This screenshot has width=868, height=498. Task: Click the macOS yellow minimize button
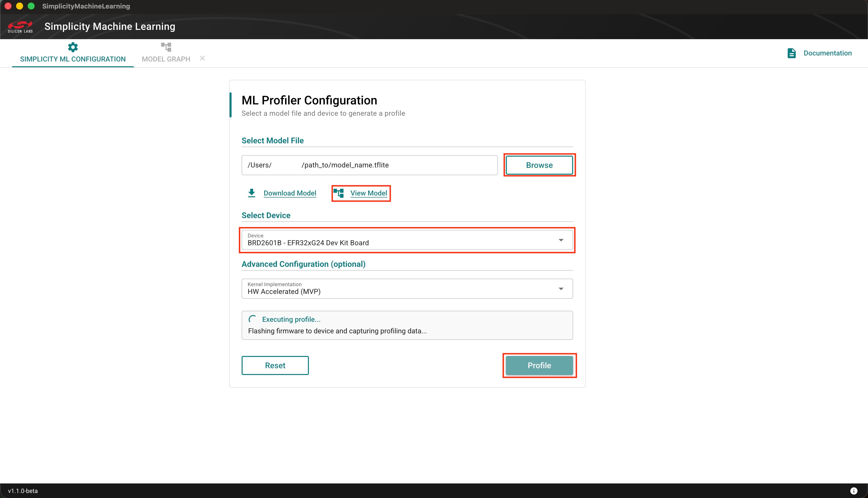point(20,6)
